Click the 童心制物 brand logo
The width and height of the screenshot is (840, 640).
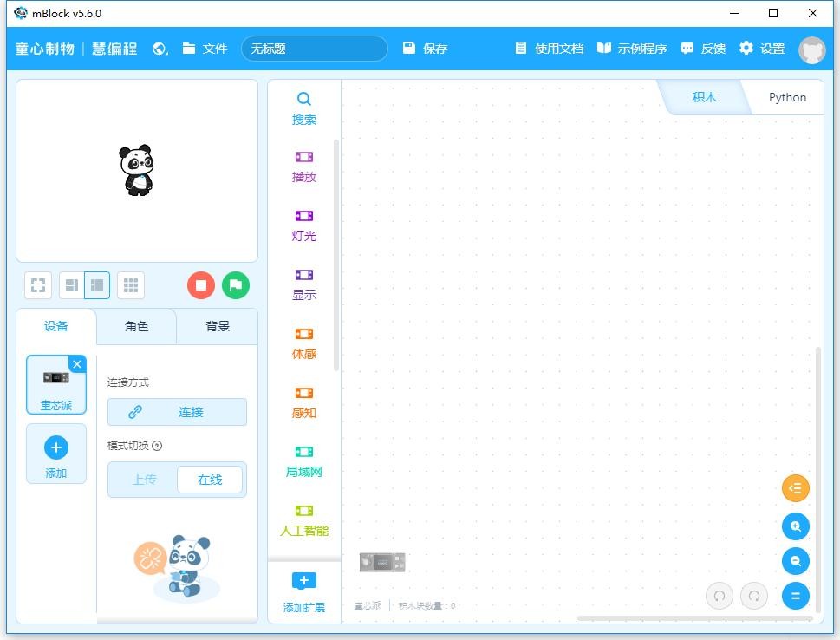click(45, 49)
